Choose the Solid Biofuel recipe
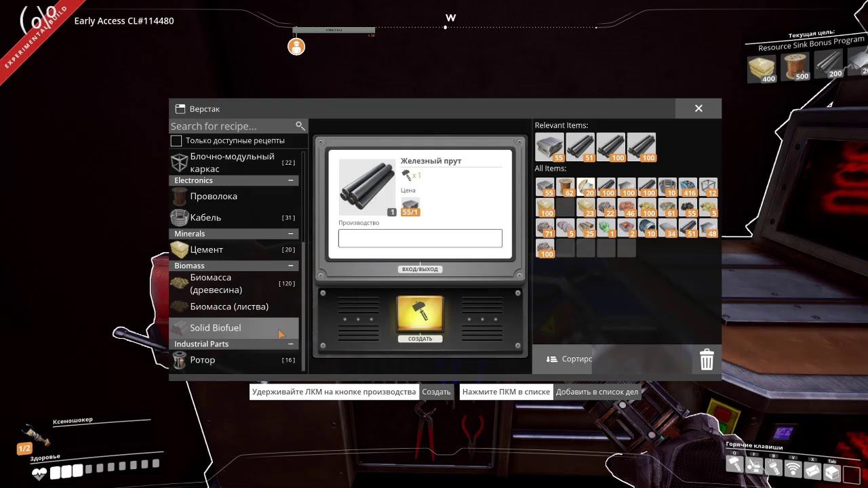868x488 pixels. point(234,328)
